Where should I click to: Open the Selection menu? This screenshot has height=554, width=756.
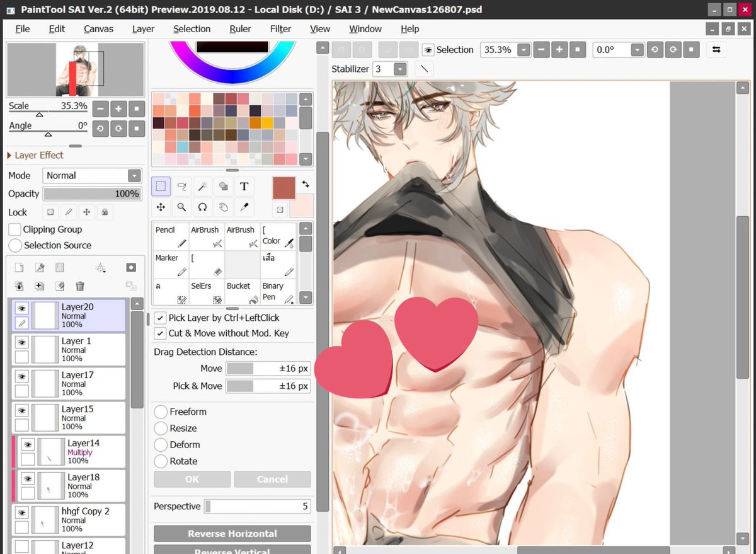(192, 29)
